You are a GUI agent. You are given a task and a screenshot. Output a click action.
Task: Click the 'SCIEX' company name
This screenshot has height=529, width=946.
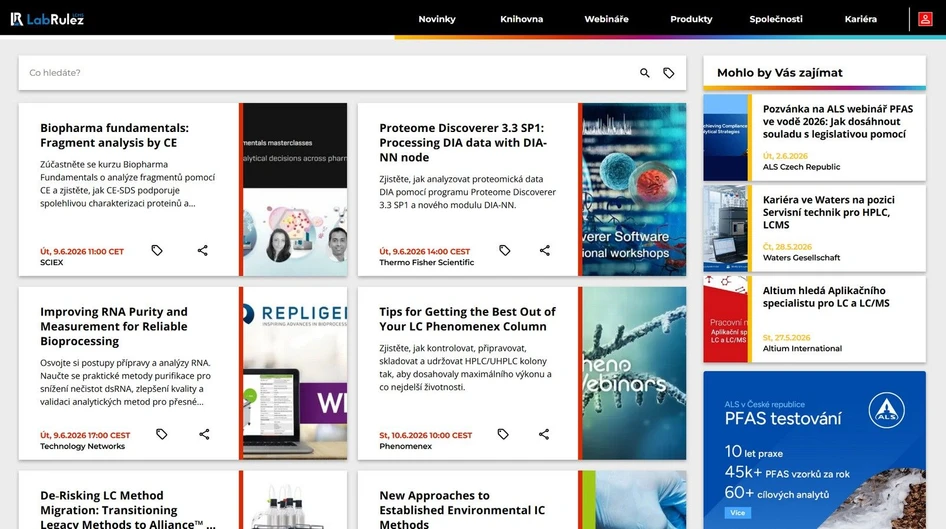click(51, 262)
